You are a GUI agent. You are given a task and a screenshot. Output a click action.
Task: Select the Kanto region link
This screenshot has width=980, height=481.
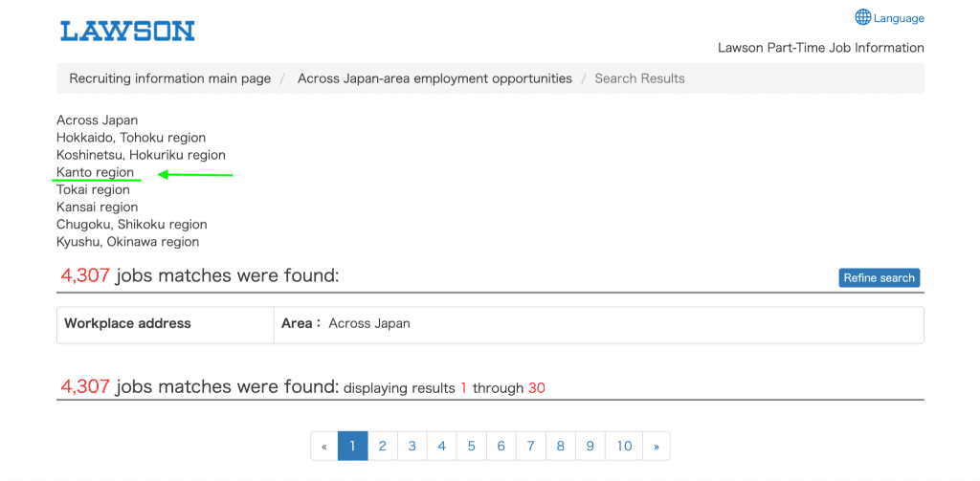[95, 172]
